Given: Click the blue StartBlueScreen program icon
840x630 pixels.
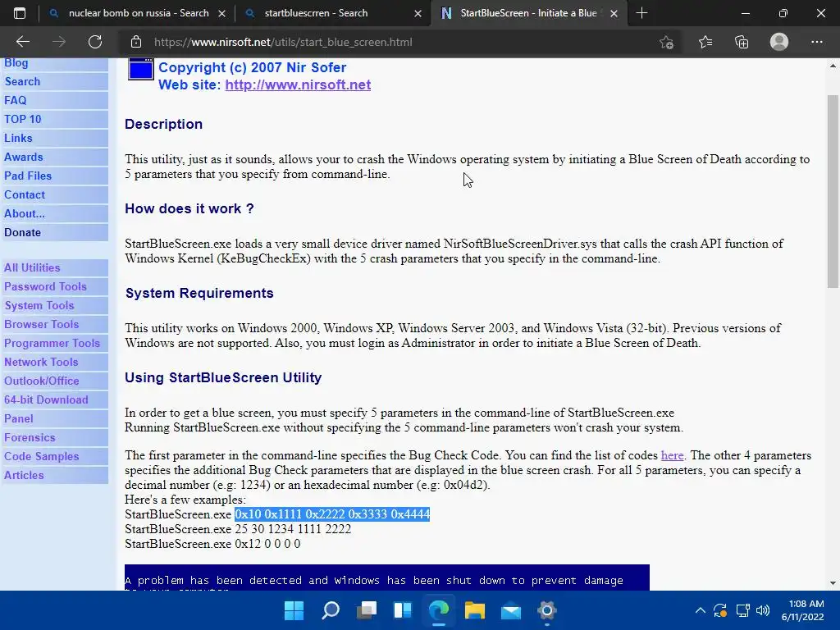Looking at the screenshot, I should (x=141, y=69).
